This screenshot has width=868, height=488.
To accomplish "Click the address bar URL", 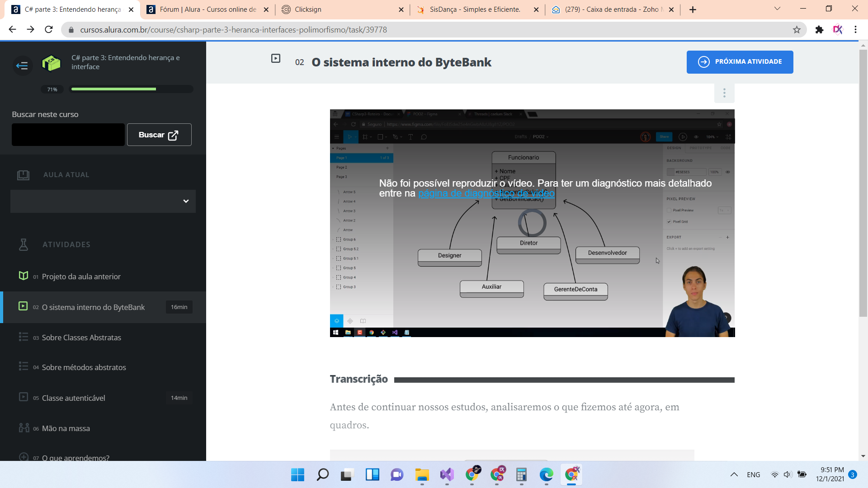I will click(233, 30).
